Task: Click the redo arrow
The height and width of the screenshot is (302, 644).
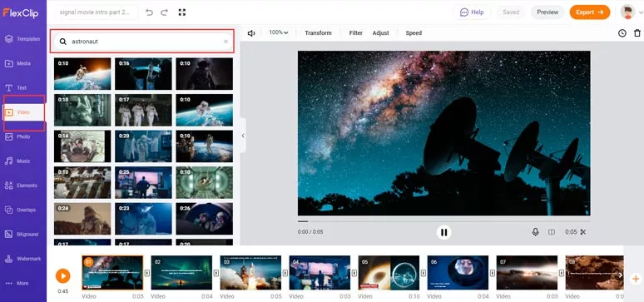Action: click(164, 12)
